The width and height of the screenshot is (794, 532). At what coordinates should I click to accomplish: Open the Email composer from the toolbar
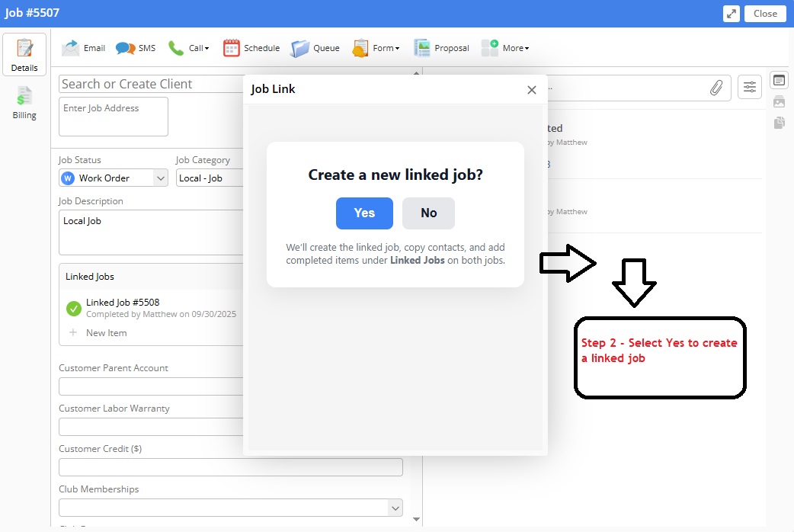coord(84,47)
